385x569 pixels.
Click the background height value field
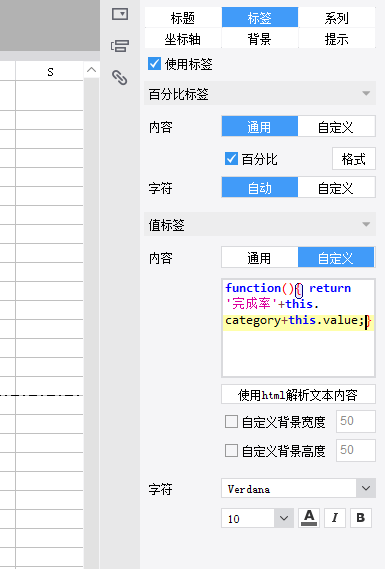(356, 450)
